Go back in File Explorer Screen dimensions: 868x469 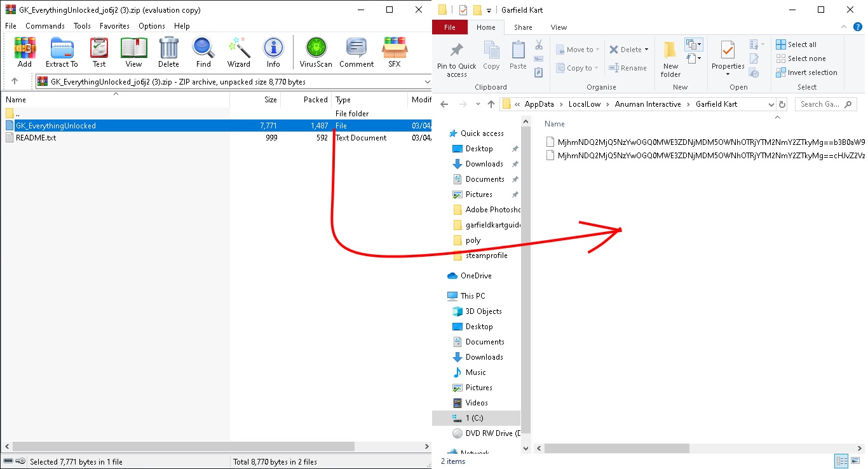445,104
